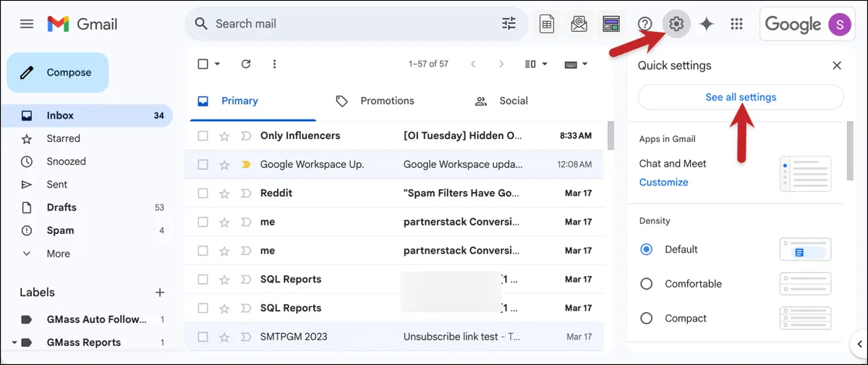Open the Gemini sparkle icon
Image resolution: width=868 pixels, height=365 pixels.
(707, 24)
